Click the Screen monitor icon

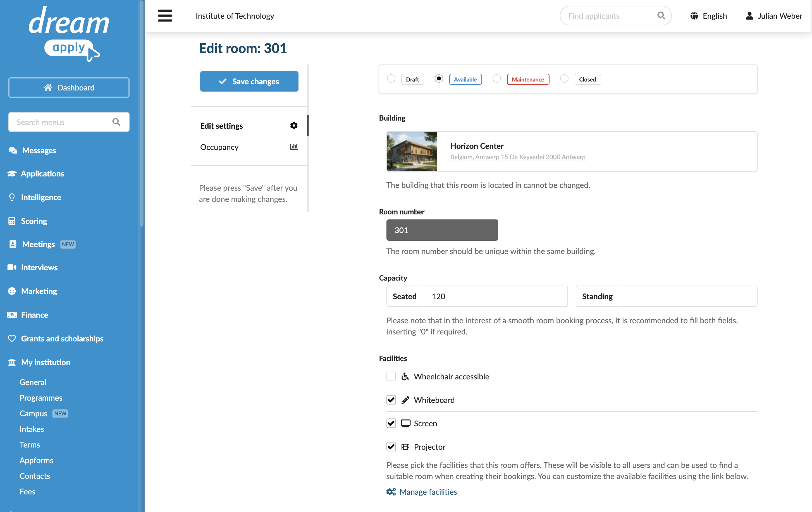[405, 423]
